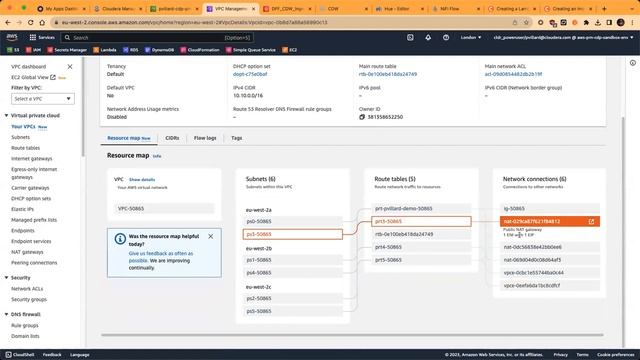
Task: Open the help question mark icon
Action: (x=446, y=38)
